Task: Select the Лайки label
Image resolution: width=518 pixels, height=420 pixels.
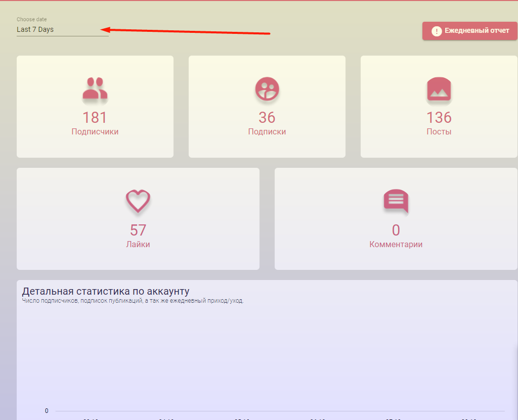Action: (x=138, y=245)
